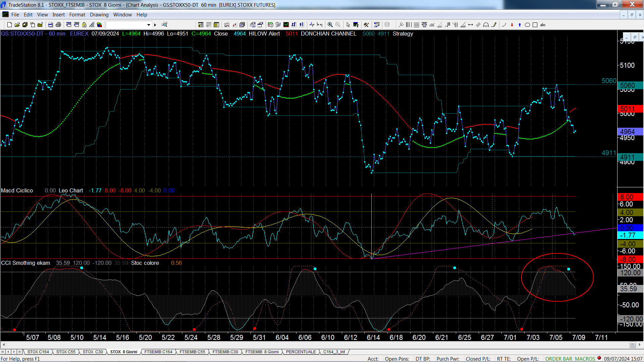Select the horizontal lines drawing tool
This screenshot has width=644, height=362.
416,25
